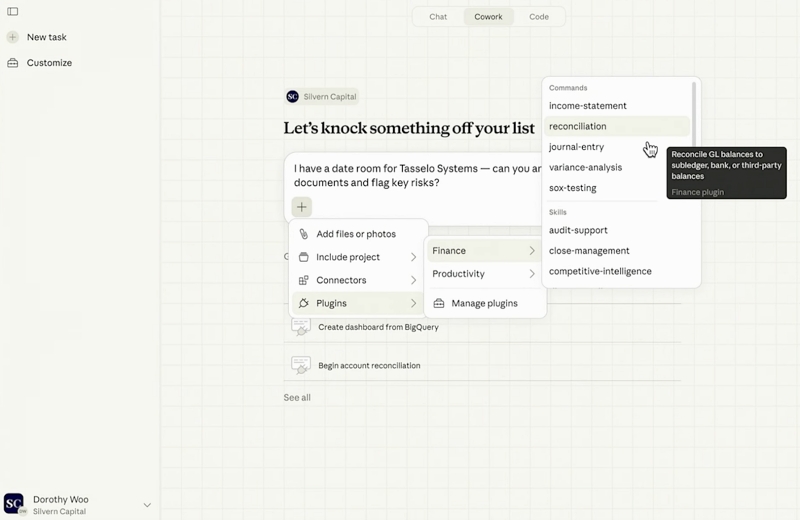800x520 pixels.
Task: Click the paperclip icon for Add files
Action: click(304, 234)
